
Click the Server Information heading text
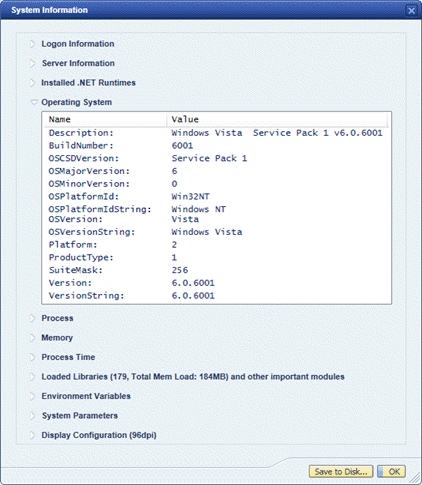tap(78, 63)
